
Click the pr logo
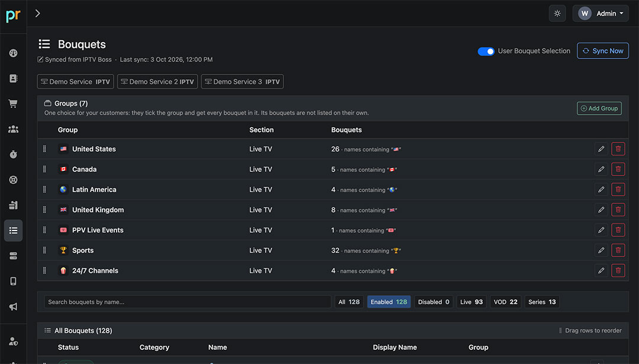(13, 15)
